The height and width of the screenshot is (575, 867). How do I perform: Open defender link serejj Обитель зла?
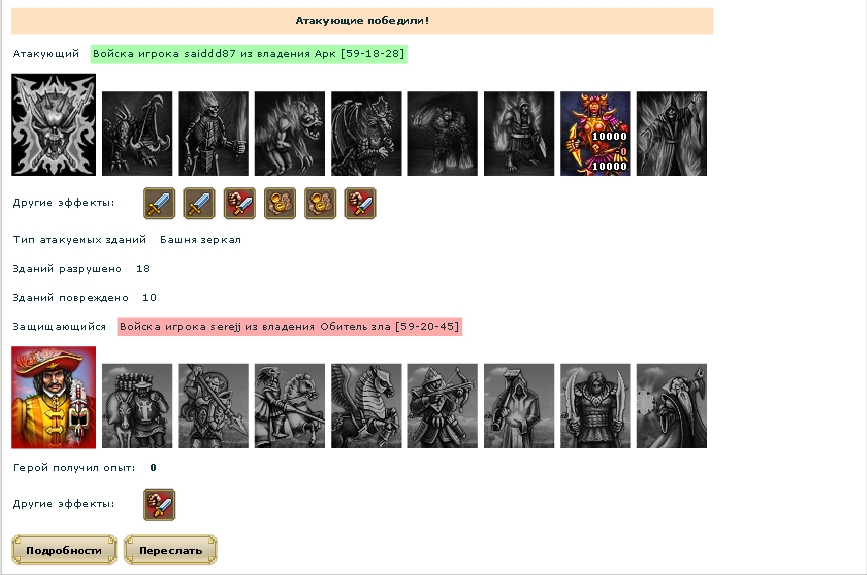click(290, 327)
